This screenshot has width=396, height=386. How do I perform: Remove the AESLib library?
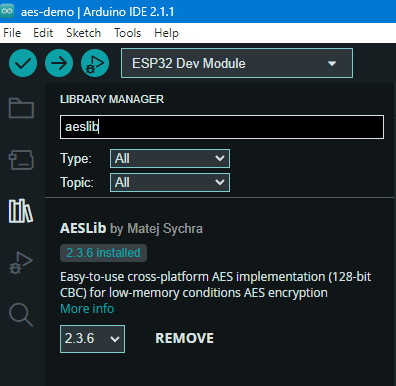pyautogui.click(x=185, y=338)
